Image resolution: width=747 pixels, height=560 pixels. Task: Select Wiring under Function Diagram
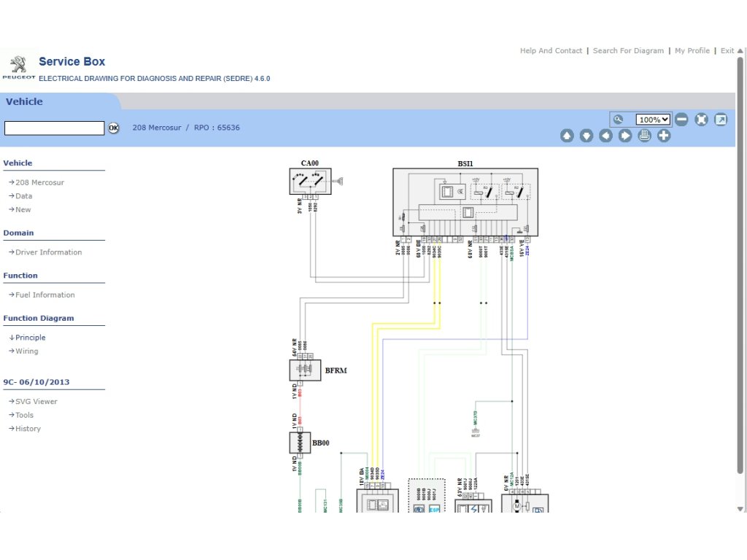coord(26,351)
